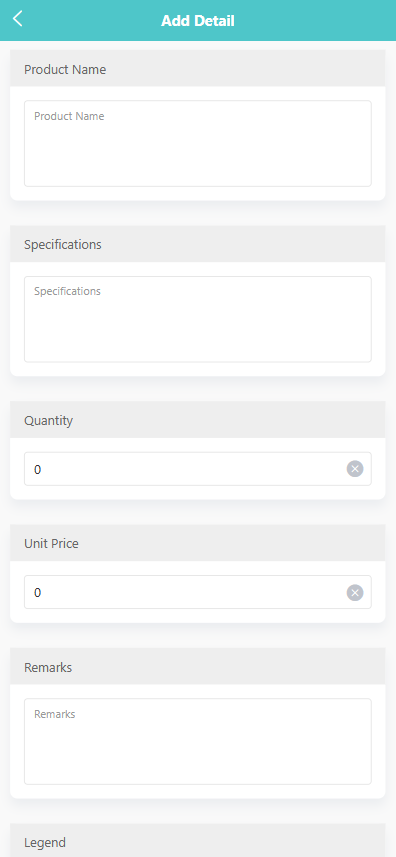Click the Add Detail page title

(198, 21)
